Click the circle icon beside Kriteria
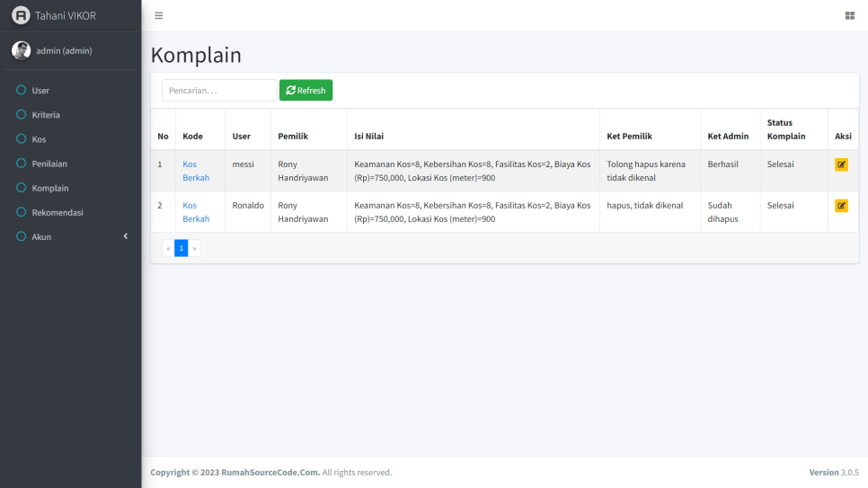The image size is (868, 488). 21,115
